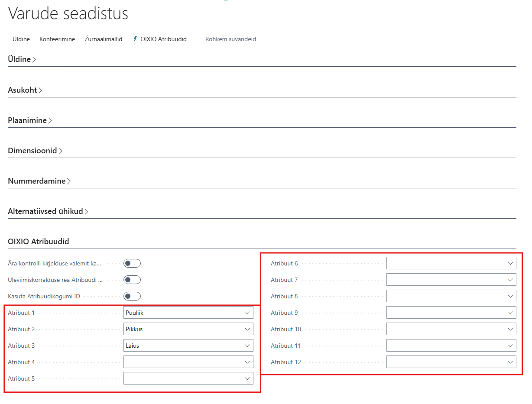Click into the Atribuut 4 input field
Screen dimensions: 532x404
[x=182, y=362]
